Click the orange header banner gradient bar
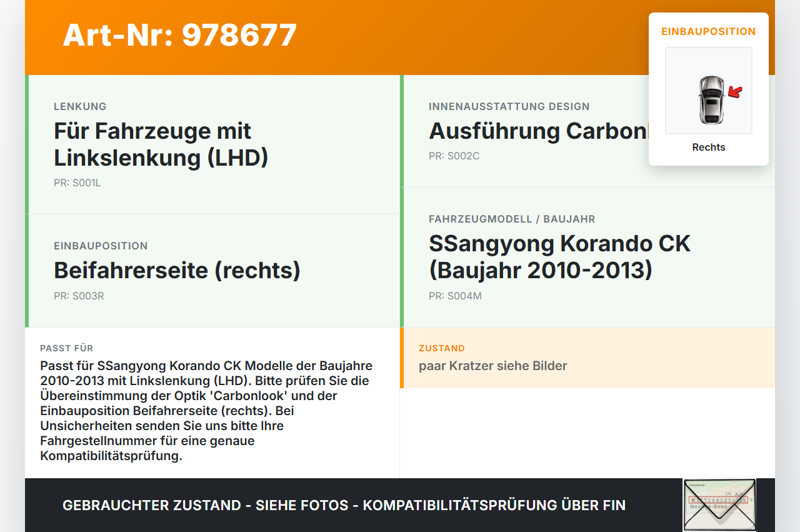The height and width of the screenshot is (532, 800). (x=400, y=38)
